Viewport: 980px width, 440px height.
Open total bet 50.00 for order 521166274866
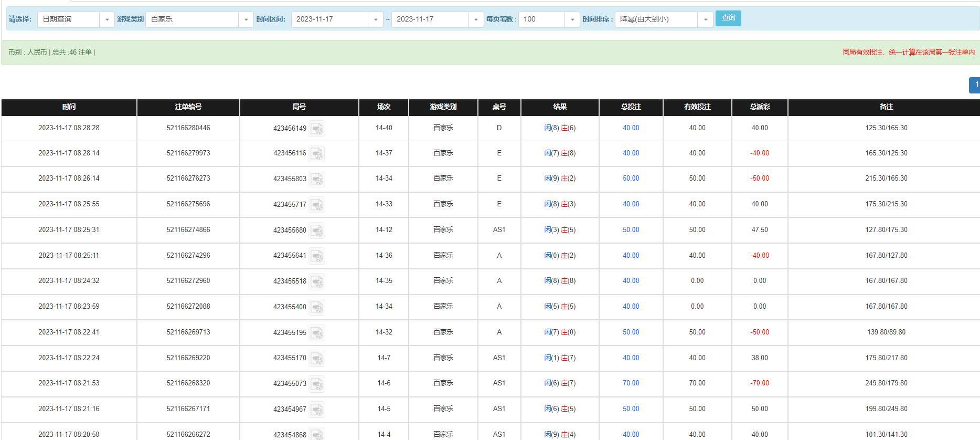point(631,230)
